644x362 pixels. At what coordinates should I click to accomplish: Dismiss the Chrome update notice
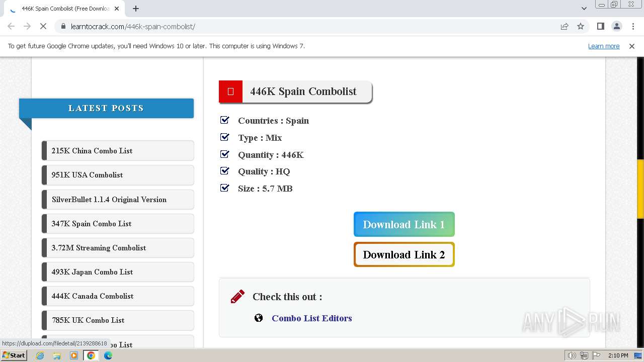(x=632, y=46)
